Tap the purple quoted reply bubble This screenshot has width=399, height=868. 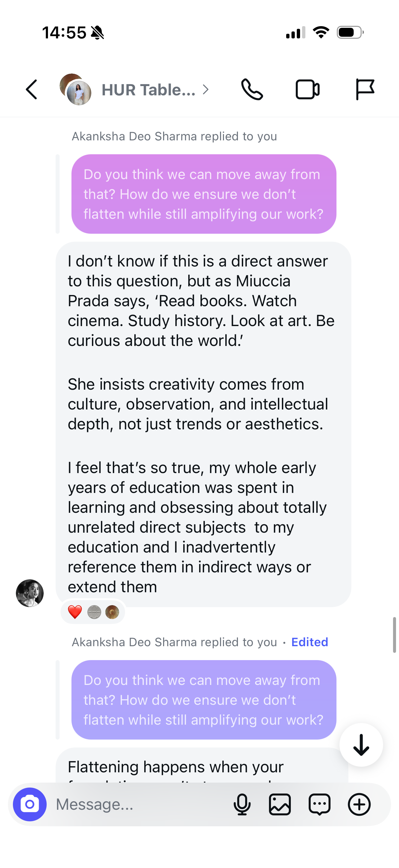[x=204, y=700]
